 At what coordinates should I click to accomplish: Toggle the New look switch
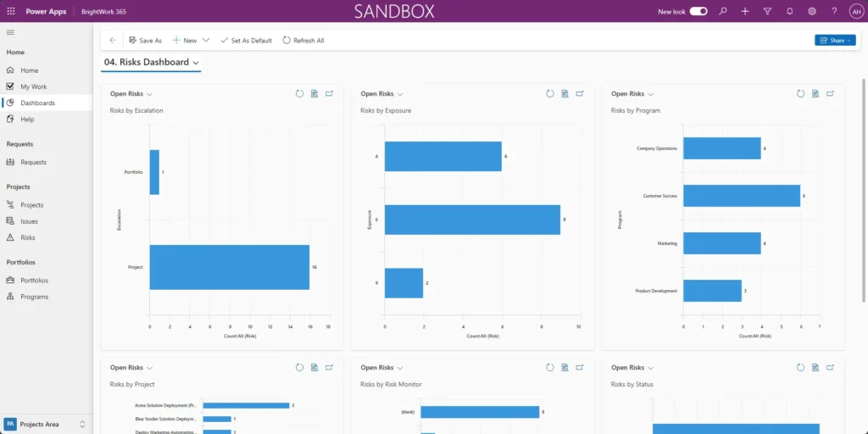click(698, 11)
